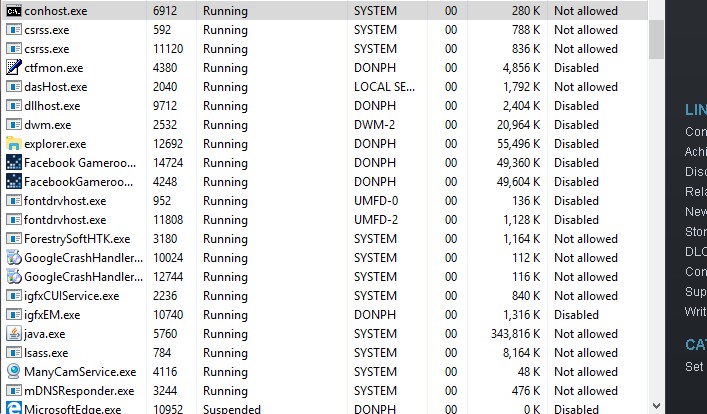The height and width of the screenshot is (414, 707).
Task: Select the igfxEM.exe process name
Action: pos(52,314)
